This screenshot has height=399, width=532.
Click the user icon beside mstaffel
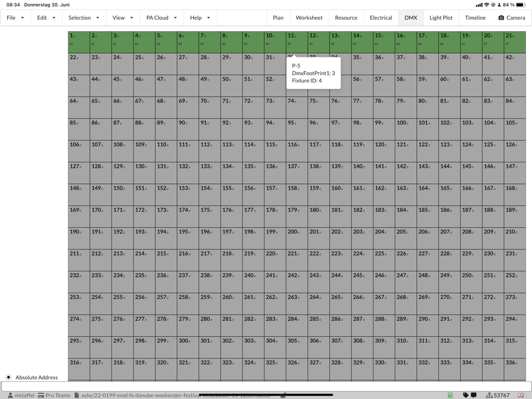[11, 395]
